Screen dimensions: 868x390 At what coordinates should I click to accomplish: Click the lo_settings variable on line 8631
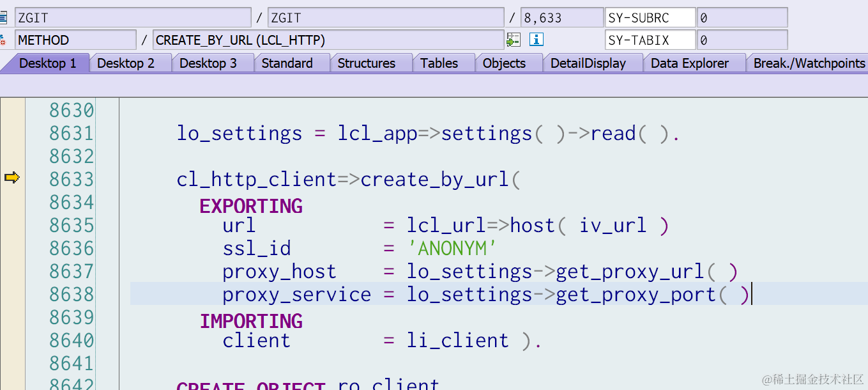click(x=240, y=134)
